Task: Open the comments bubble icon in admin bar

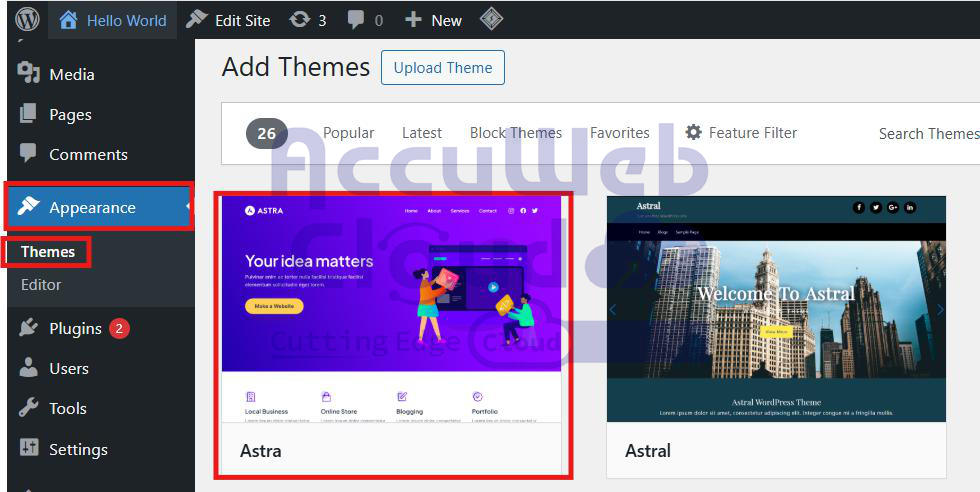Action: 356,20
